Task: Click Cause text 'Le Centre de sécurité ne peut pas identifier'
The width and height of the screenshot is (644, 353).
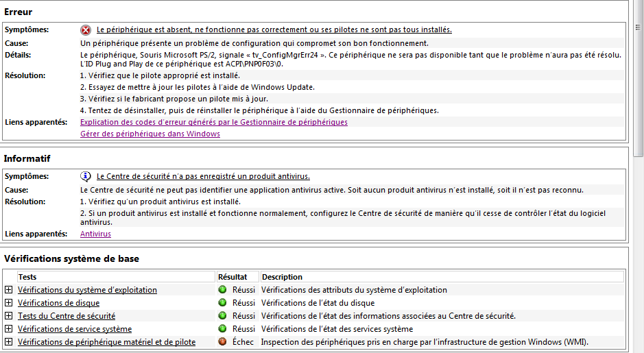Action: (332, 190)
